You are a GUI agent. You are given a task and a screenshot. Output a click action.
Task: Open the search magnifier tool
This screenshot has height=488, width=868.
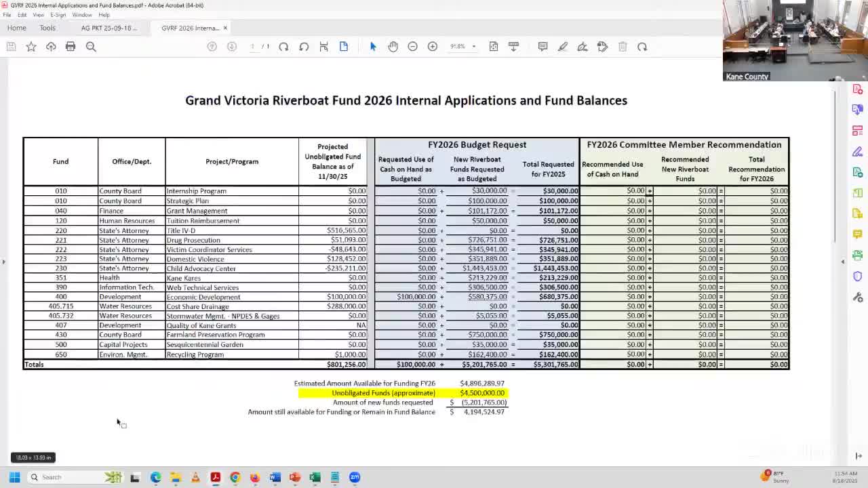[91, 46]
